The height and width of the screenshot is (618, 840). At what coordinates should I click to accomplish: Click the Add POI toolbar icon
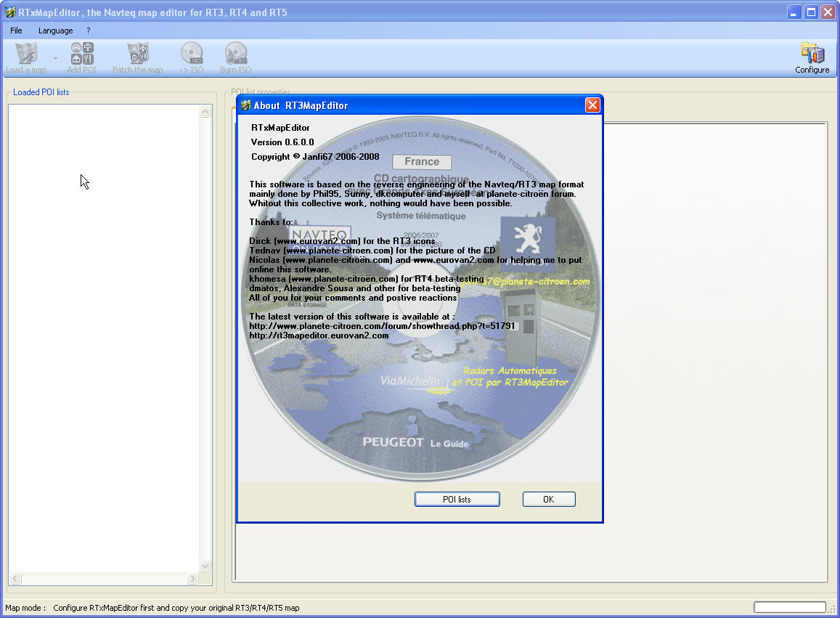(x=82, y=57)
